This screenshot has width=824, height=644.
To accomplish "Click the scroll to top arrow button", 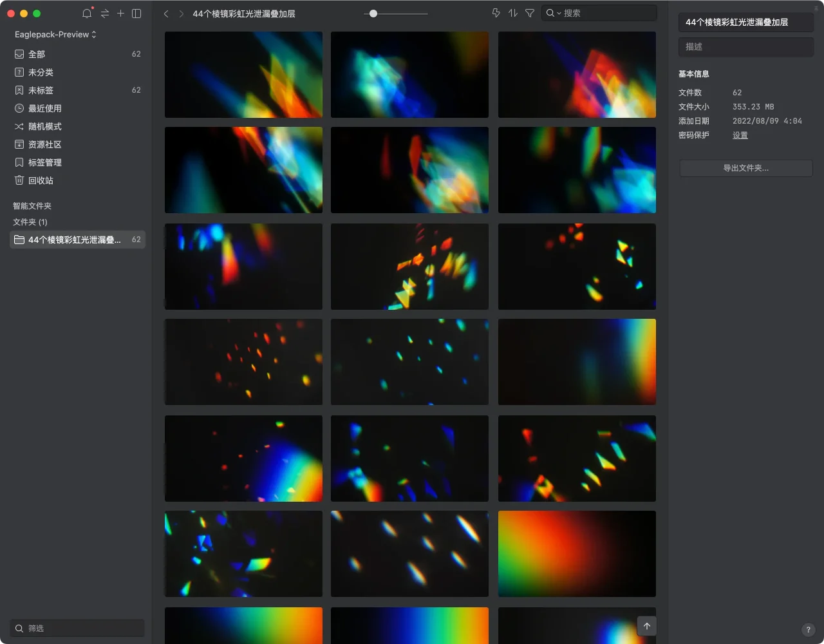I will tap(647, 626).
